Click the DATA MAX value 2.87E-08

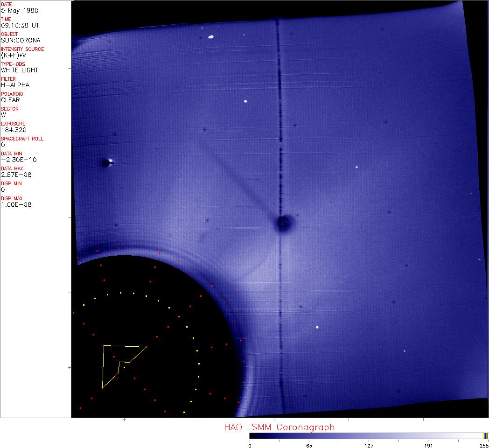[16, 175]
